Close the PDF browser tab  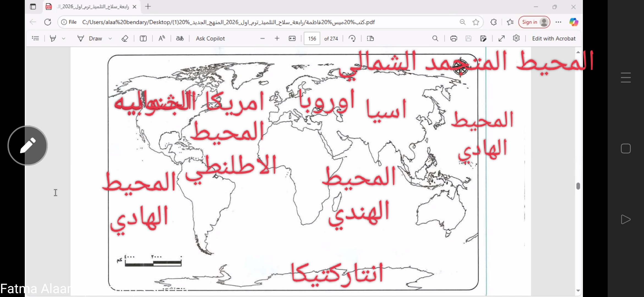point(134,7)
